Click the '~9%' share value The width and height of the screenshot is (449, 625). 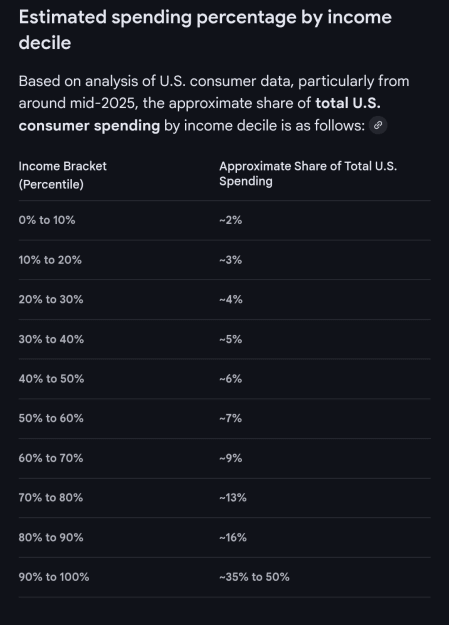click(x=230, y=458)
